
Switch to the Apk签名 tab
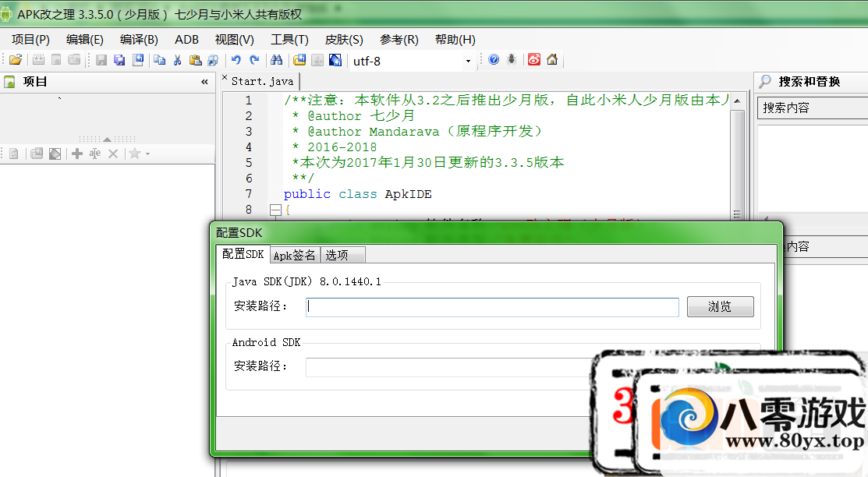click(x=294, y=255)
